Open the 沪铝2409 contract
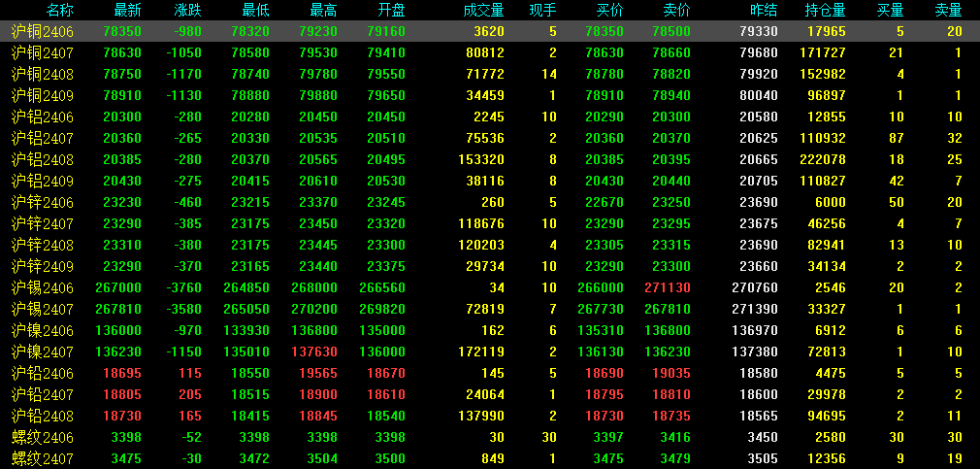Image resolution: width=980 pixels, height=469 pixels. pyautogui.click(x=42, y=182)
